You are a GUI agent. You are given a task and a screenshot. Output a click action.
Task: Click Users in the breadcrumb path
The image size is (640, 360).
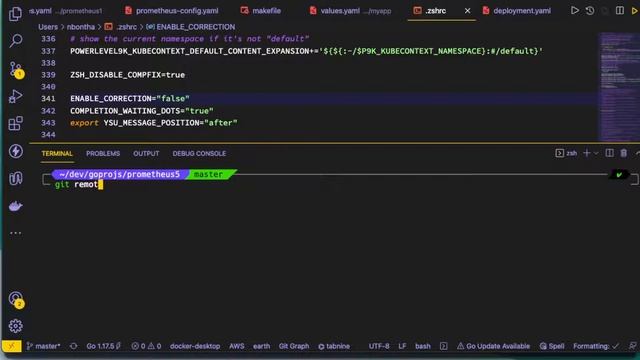48,27
